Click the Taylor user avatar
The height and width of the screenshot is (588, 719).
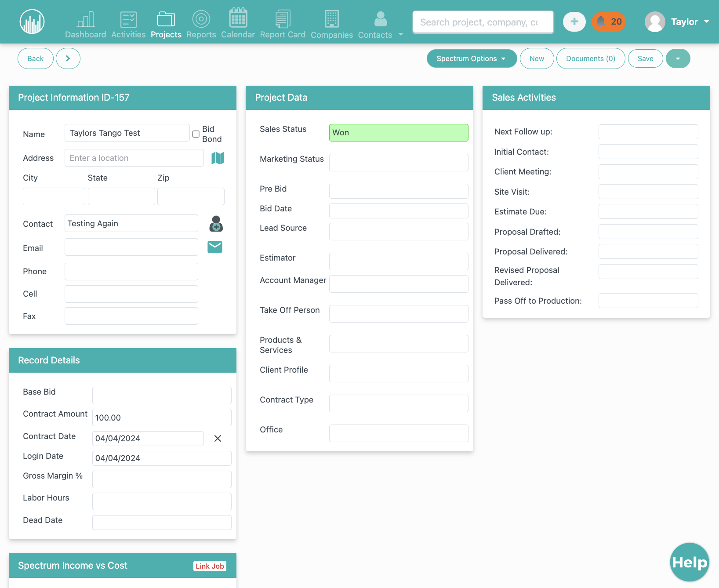click(655, 22)
